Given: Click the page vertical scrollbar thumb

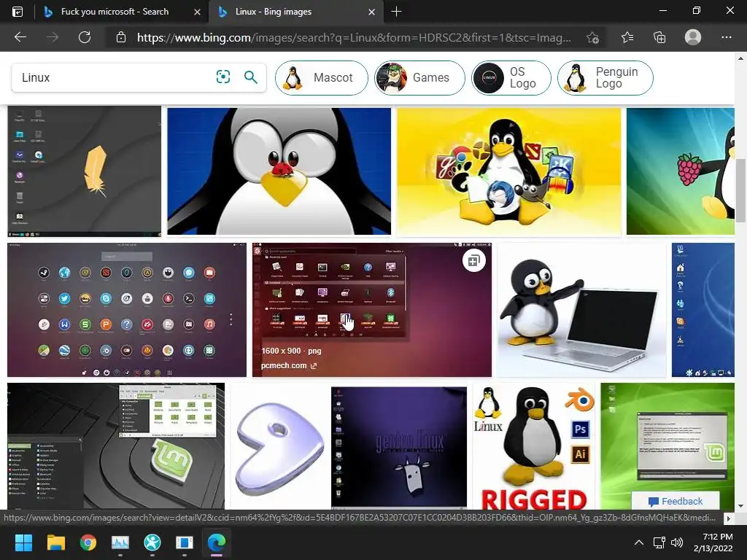Looking at the screenshot, I should [740, 190].
